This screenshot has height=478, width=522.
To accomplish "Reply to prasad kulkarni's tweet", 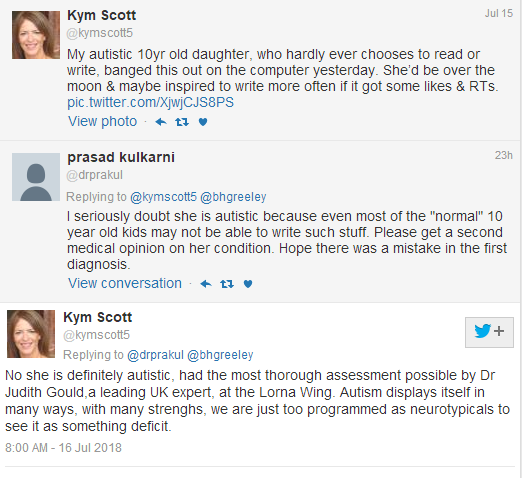I will tap(206, 284).
